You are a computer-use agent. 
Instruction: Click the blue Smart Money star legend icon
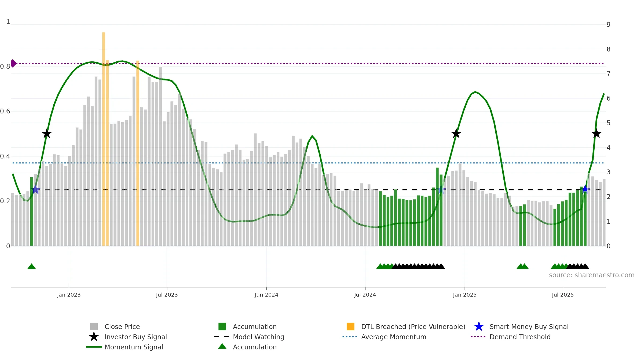[x=479, y=327]
